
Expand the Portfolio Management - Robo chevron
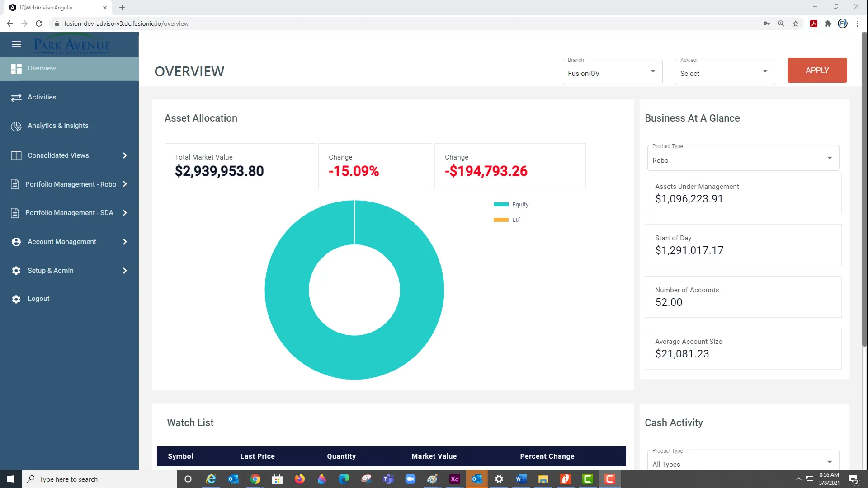125,184
